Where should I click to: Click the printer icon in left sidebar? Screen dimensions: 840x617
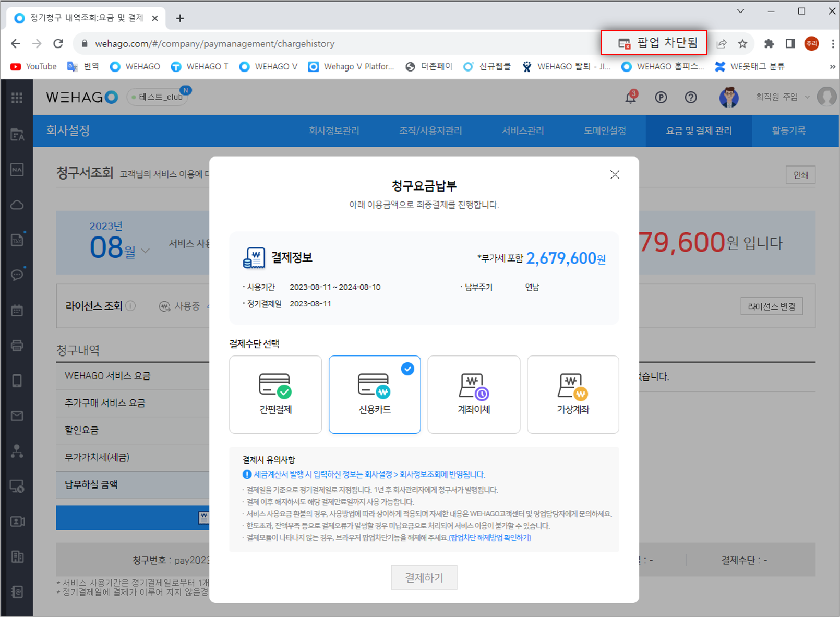17,346
